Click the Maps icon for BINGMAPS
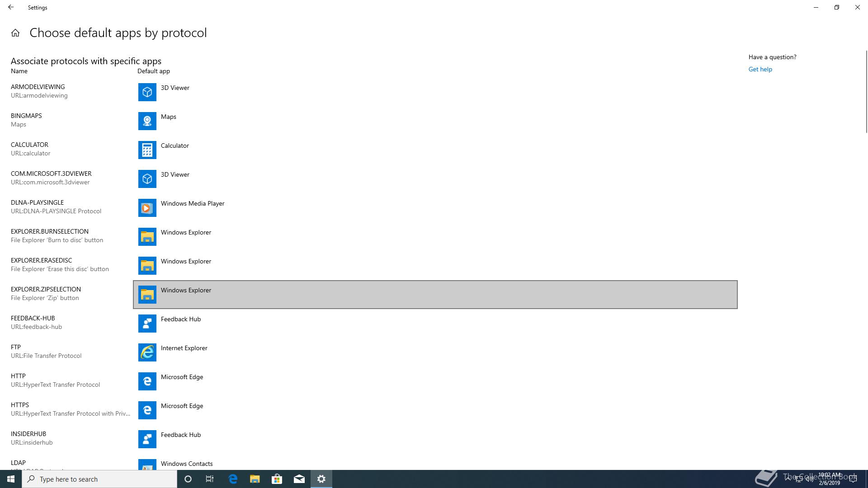Viewport: 868px width, 488px height. coord(147,121)
